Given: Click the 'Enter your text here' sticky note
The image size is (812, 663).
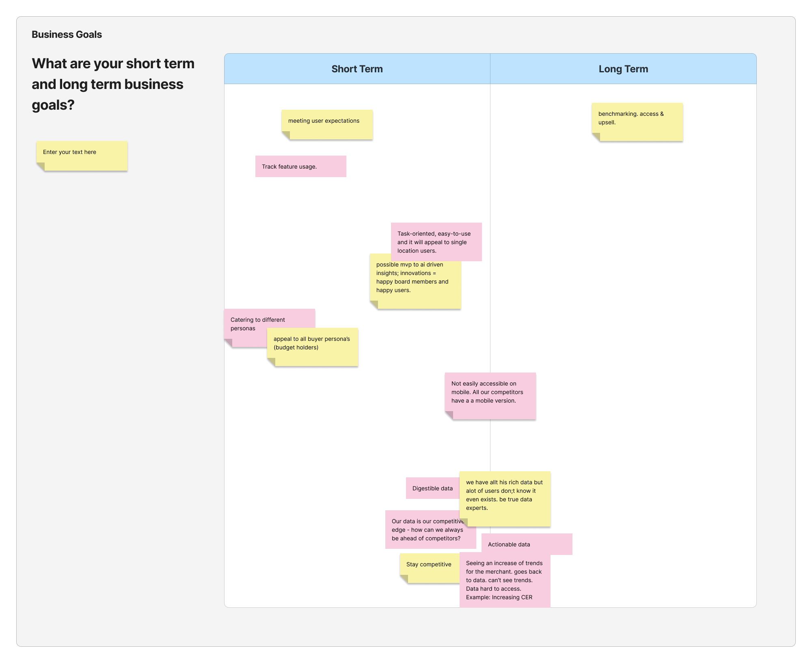Looking at the screenshot, I should click(x=82, y=156).
